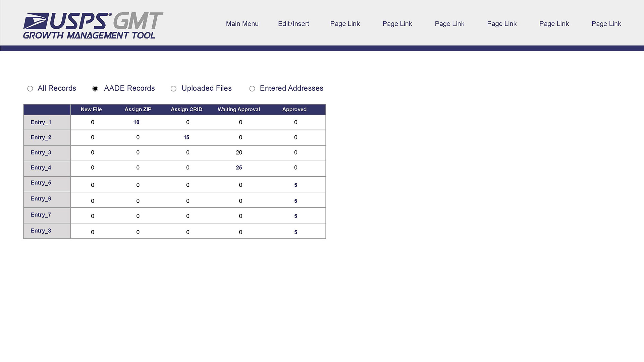Select the Entry_3 row label
This screenshot has height=362, width=644.
point(41,153)
